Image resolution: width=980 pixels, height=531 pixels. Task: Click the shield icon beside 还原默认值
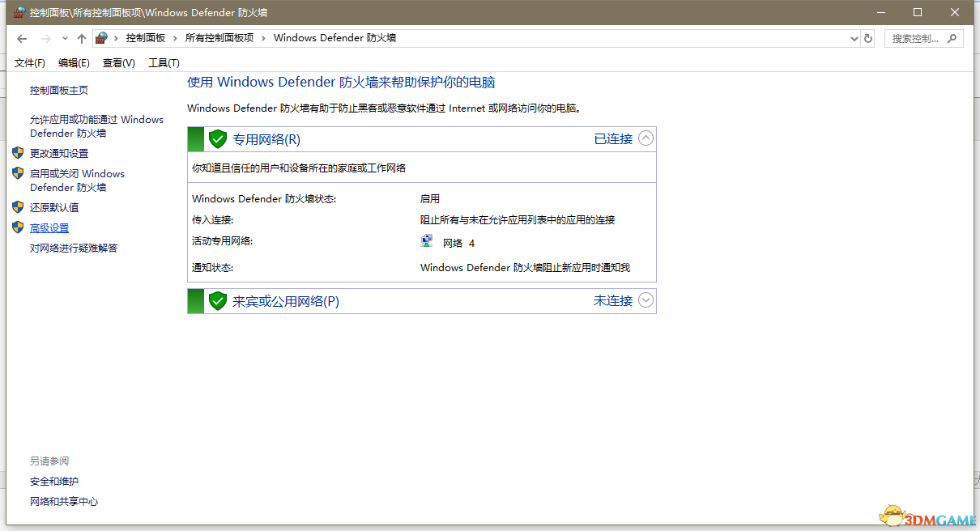18,207
